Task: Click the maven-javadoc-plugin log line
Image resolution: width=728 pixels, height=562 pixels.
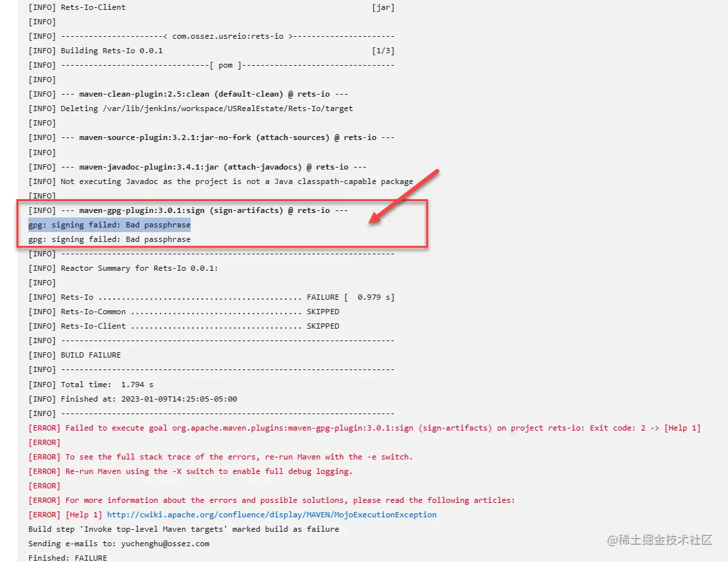Action: [197, 167]
